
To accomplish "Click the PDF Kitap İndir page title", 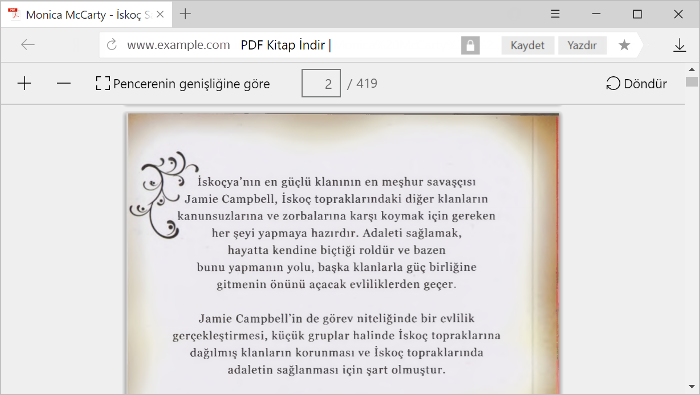I will tap(283, 45).
